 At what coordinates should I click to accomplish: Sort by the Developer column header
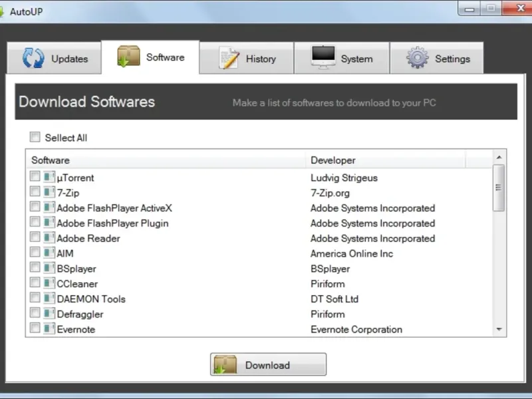[386, 160]
